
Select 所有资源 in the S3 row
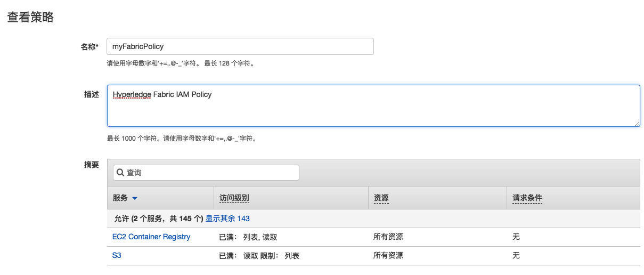coord(388,255)
